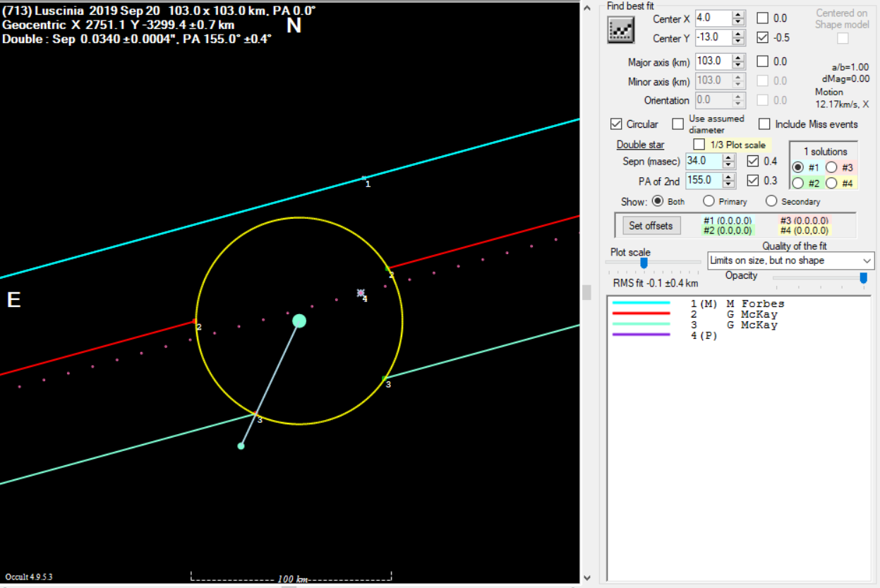Step up the Major axis value
880x588 pixels.
coord(739,58)
